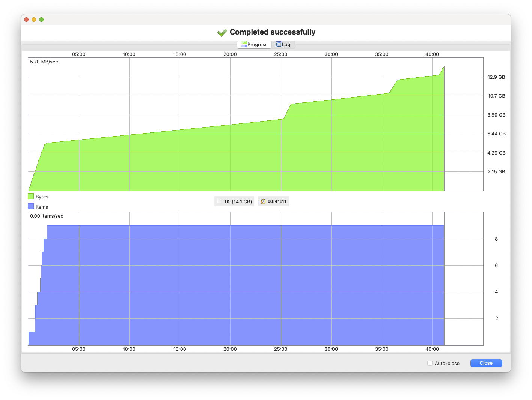
Task: Click the (14.1 GB) total size text
Action: click(x=242, y=202)
